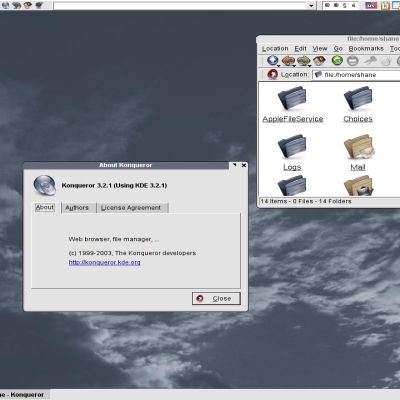This screenshot has height=400, width=400.
Task: Open the View menu
Action: pyautogui.click(x=320, y=49)
